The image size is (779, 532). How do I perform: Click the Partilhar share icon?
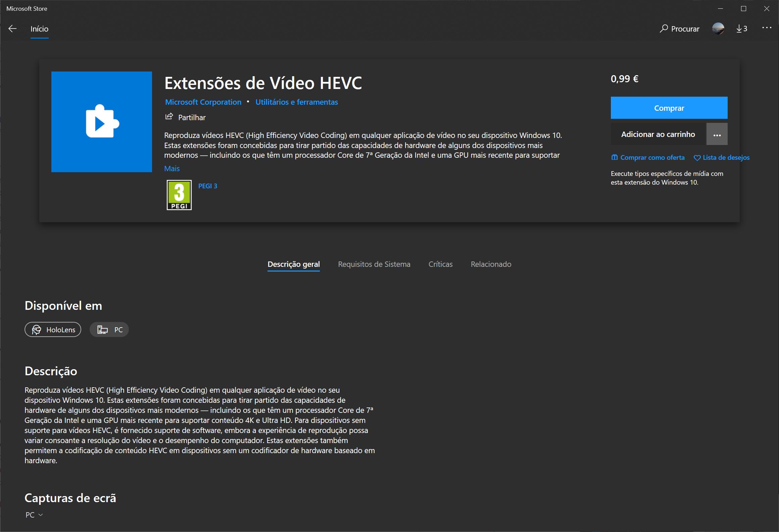(169, 117)
